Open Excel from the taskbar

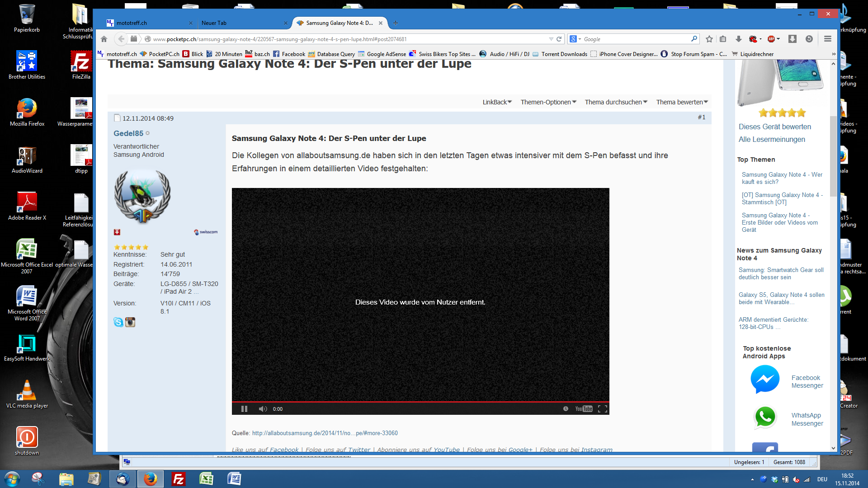pyautogui.click(x=207, y=479)
